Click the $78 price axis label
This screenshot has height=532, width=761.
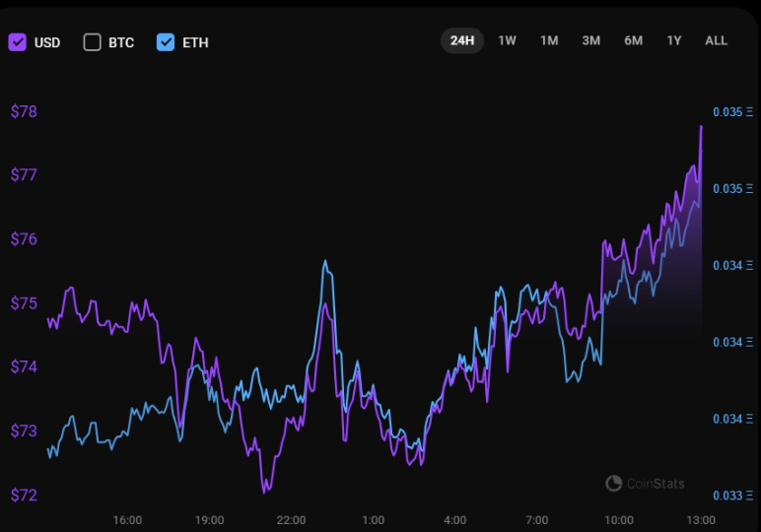[x=24, y=111]
